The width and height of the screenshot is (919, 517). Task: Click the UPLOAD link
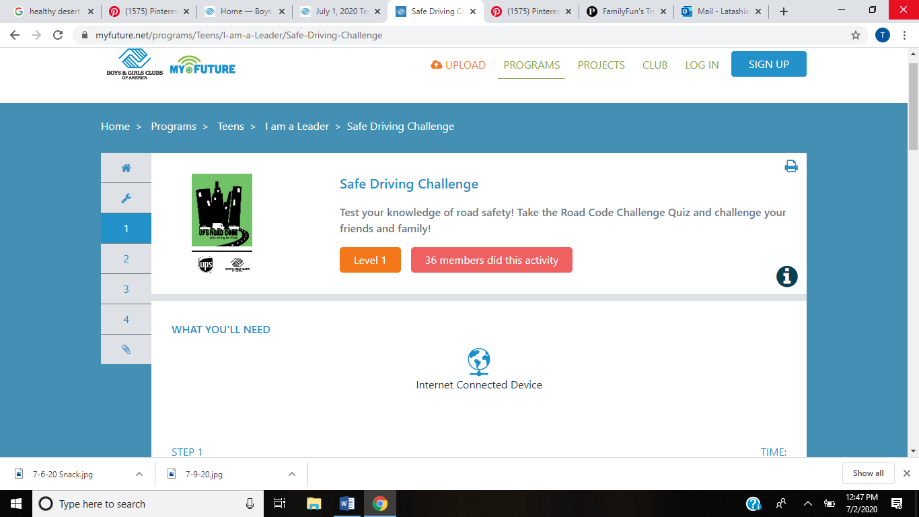pyautogui.click(x=458, y=65)
